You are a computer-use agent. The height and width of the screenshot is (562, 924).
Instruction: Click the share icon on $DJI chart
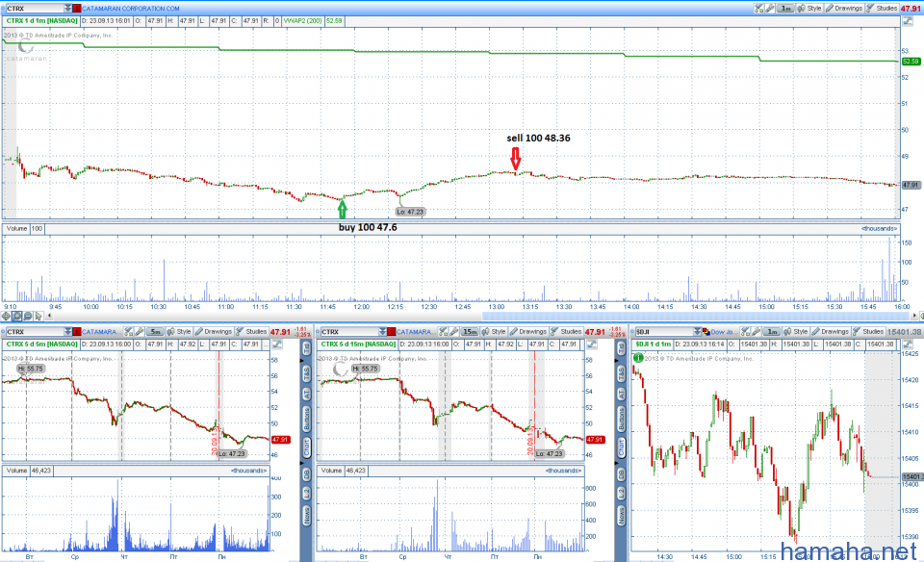tap(745, 332)
